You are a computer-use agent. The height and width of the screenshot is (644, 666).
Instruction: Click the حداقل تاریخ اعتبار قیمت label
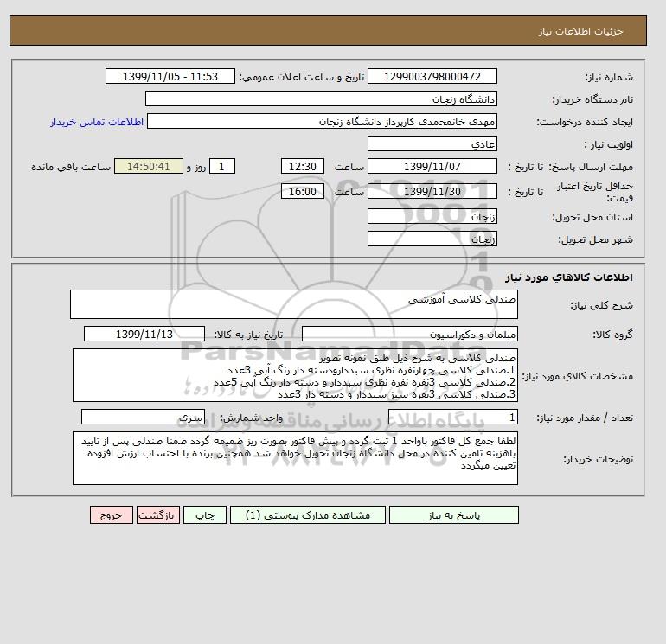tap(595, 192)
